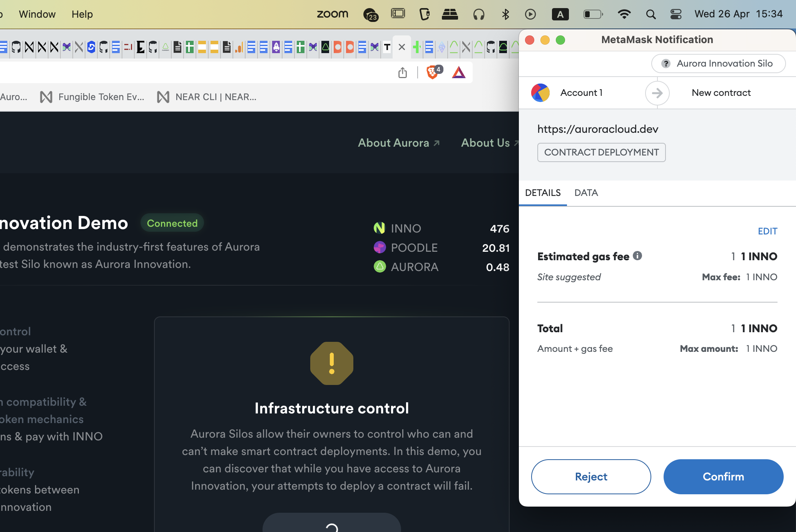Click AURORA balance value 0.48
Image resolution: width=796 pixels, height=532 pixels.
[497, 267]
